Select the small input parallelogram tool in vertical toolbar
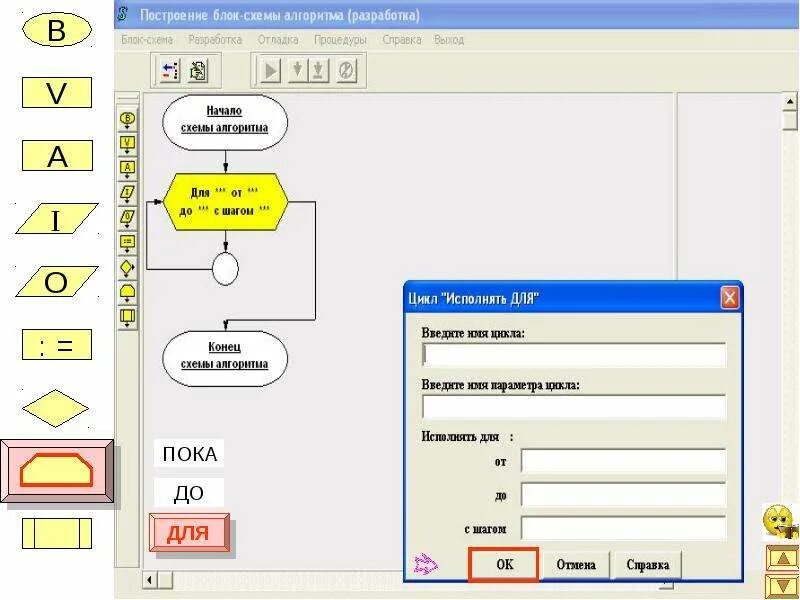Viewport: 800px width, 600px height. click(x=128, y=194)
